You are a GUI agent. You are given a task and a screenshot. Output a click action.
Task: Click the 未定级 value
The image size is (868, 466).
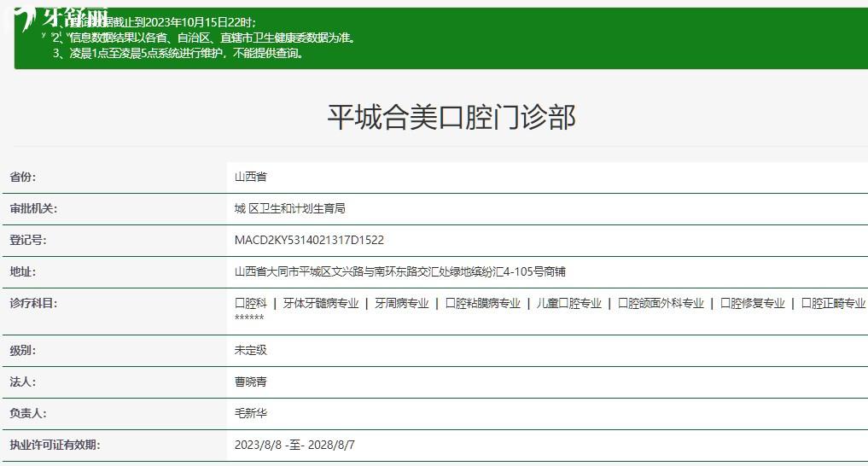pyautogui.click(x=251, y=350)
